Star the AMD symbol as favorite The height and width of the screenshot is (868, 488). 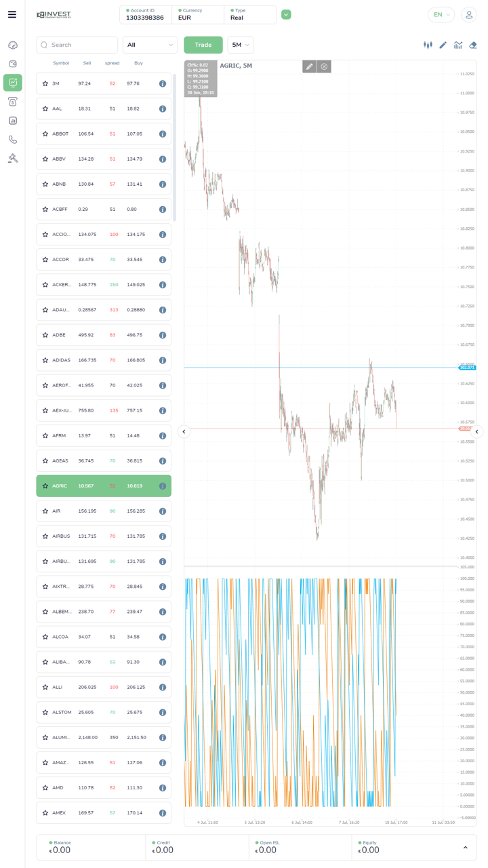click(45, 787)
